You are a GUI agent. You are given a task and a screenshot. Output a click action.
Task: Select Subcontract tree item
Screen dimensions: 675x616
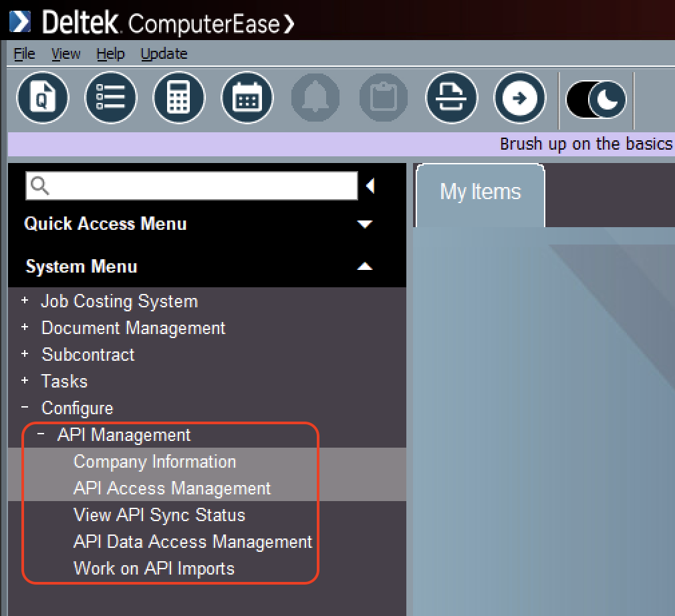[88, 355]
